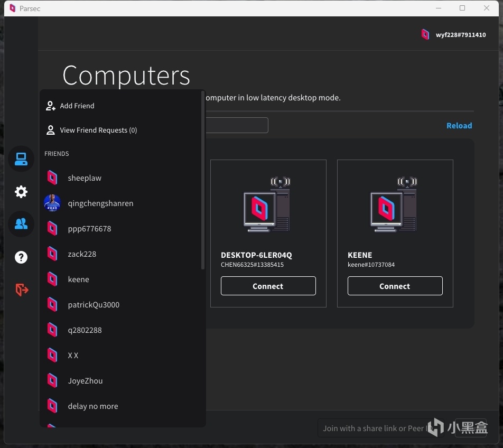The width and height of the screenshot is (503, 448).
Task: Select friend name q2802288
Action: (x=85, y=330)
